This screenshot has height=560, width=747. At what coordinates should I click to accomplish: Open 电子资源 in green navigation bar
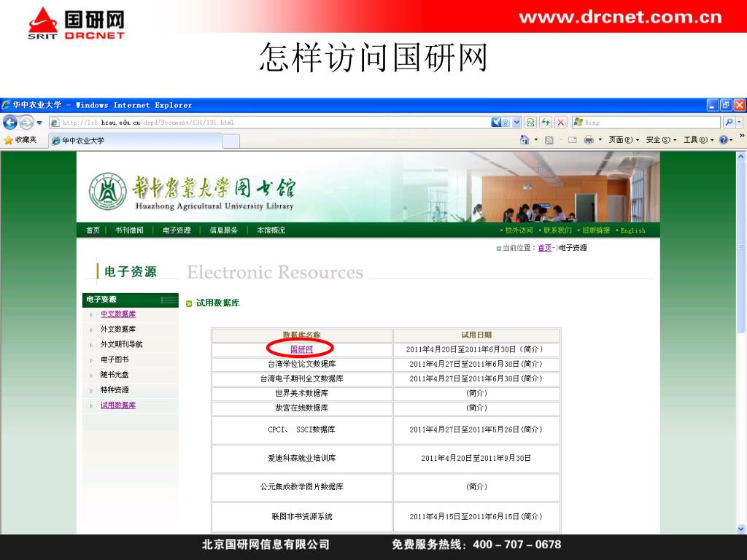pos(177,230)
